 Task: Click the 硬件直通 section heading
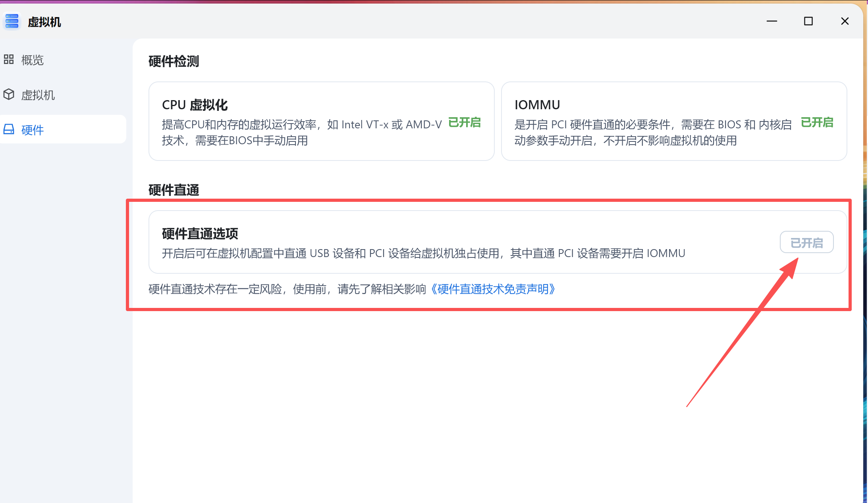tap(174, 190)
